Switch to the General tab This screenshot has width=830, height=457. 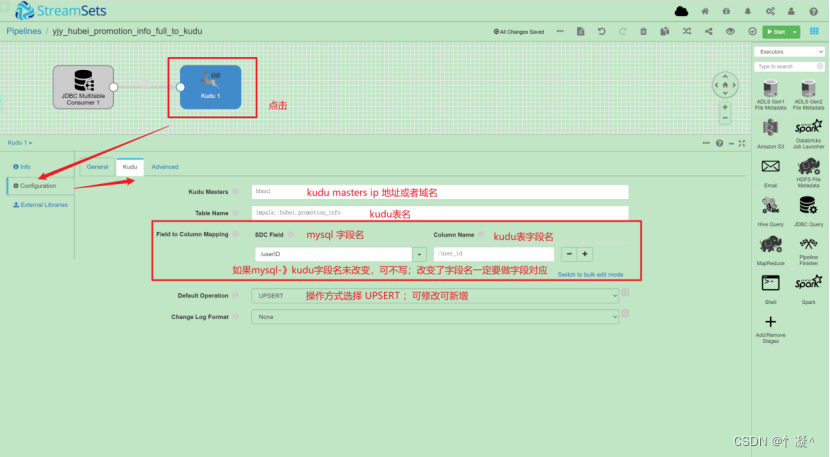pyautogui.click(x=97, y=167)
